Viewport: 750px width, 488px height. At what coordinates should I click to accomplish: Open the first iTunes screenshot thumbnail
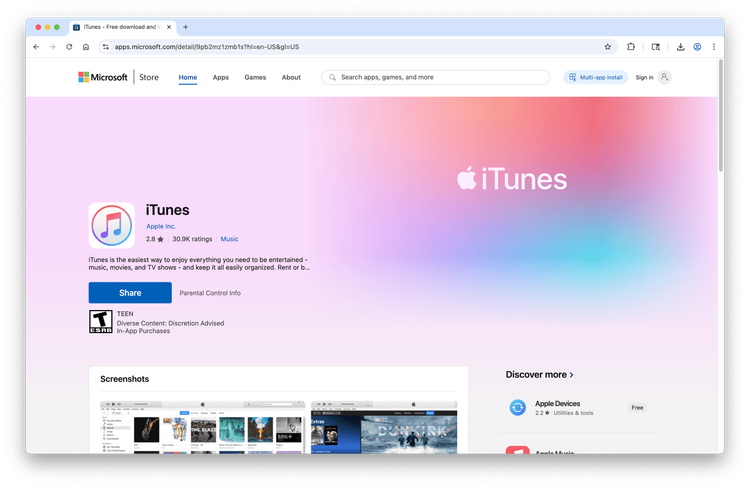(202, 426)
